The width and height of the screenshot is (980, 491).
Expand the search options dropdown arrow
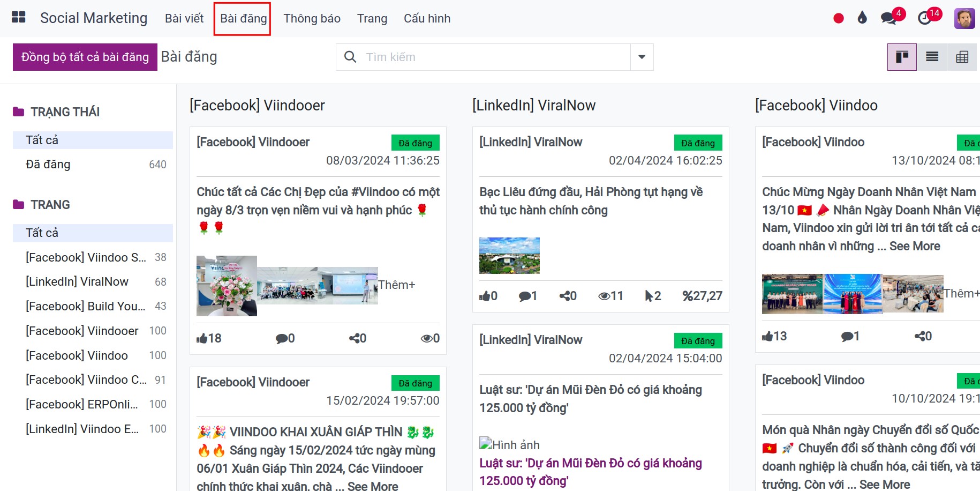point(642,57)
